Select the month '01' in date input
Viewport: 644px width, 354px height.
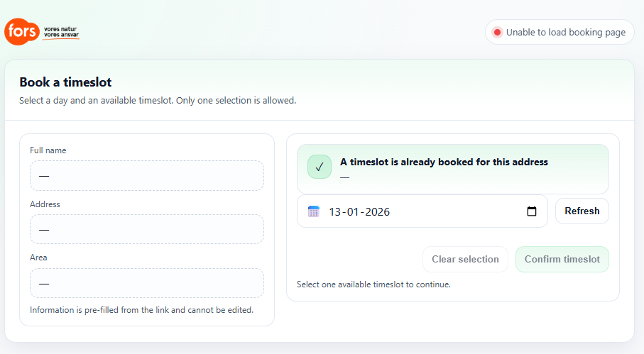point(354,211)
